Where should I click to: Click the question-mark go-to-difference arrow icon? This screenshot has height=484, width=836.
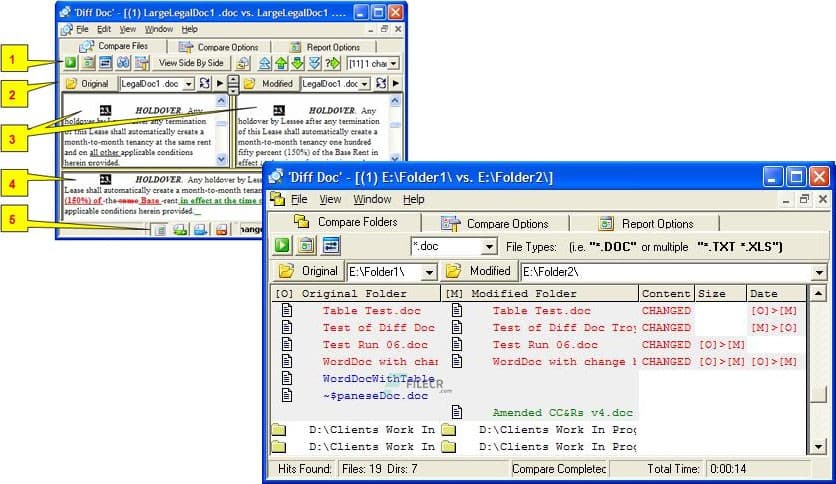(333, 63)
